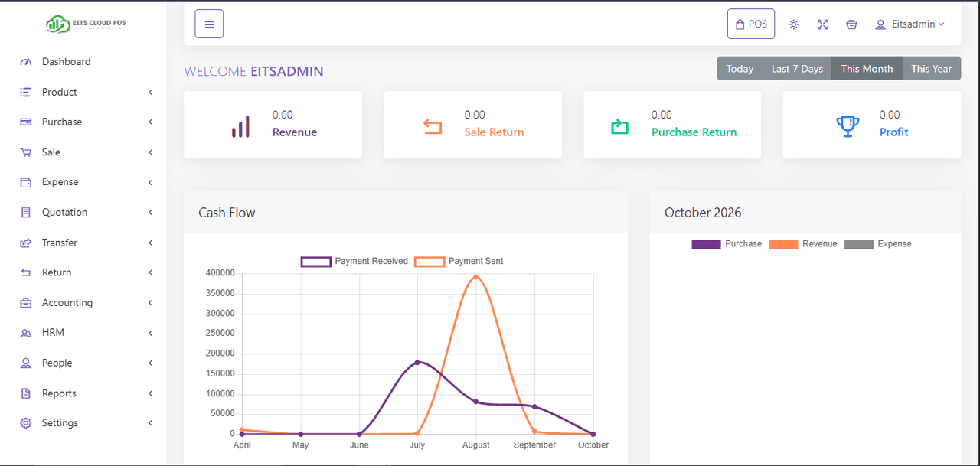The width and height of the screenshot is (980, 466).
Task: Expand the Transfer menu chevron
Action: pyautogui.click(x=151, y=243)
